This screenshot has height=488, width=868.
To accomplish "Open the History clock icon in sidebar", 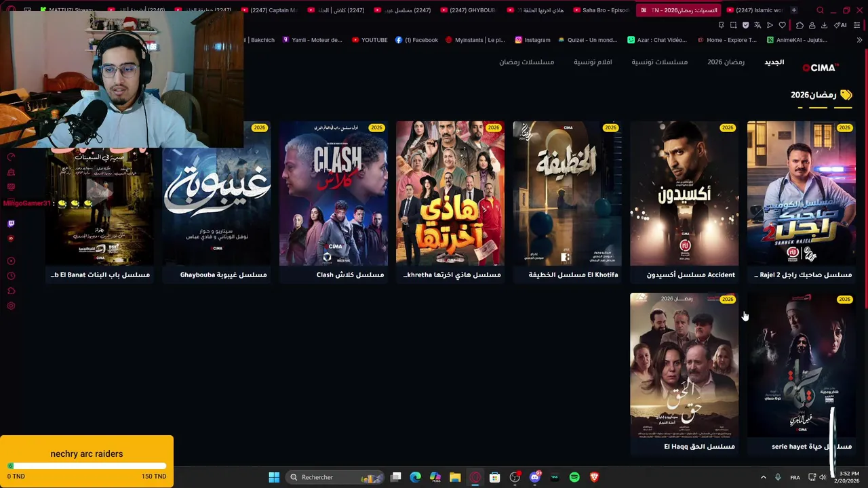I will pyautogui.click(x=11, y=276).
